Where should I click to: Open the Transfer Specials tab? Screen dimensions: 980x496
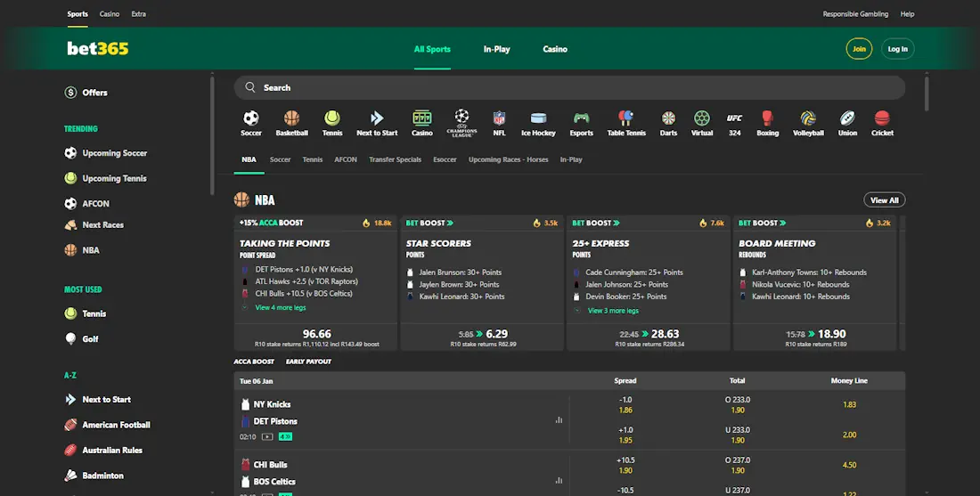click(x=395, y=159)
